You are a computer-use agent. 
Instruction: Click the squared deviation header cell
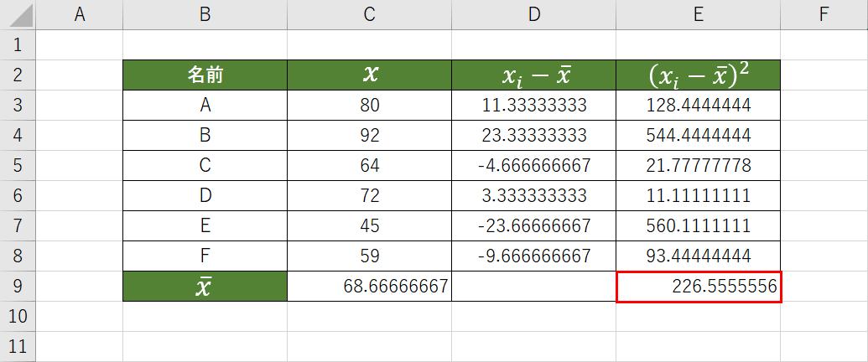coord(699,75)
